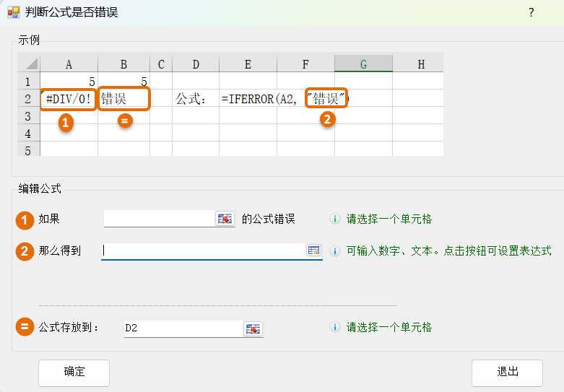
Task: Click the help question mark in title bar
Action: (531, 12)
